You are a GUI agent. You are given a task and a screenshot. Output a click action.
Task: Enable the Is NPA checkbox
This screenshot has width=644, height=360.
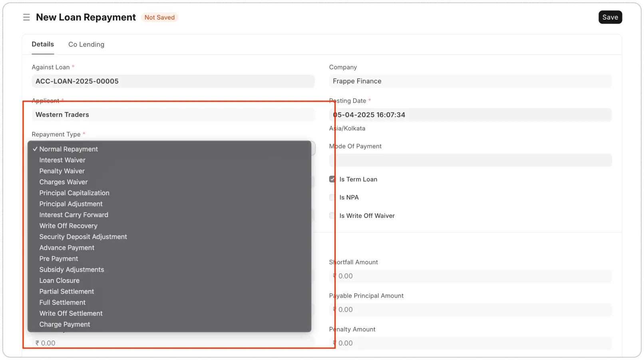click(332, 197)
